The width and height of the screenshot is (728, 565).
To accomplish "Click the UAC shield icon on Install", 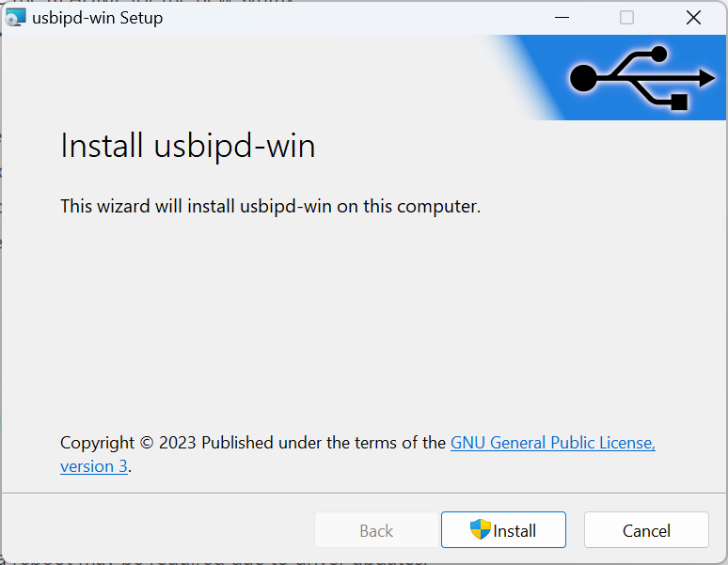I will (480, 529).
